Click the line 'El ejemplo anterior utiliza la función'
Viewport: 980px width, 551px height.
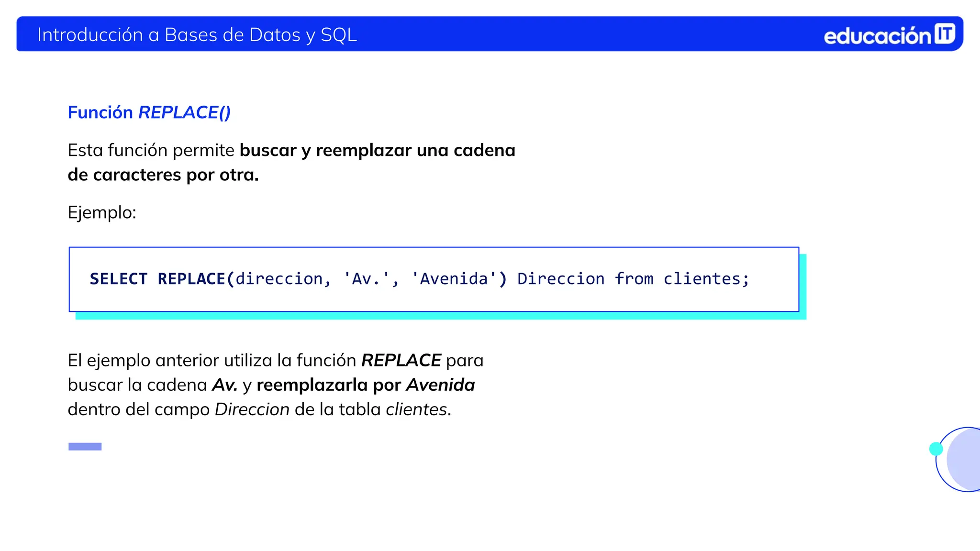(212, 360)
